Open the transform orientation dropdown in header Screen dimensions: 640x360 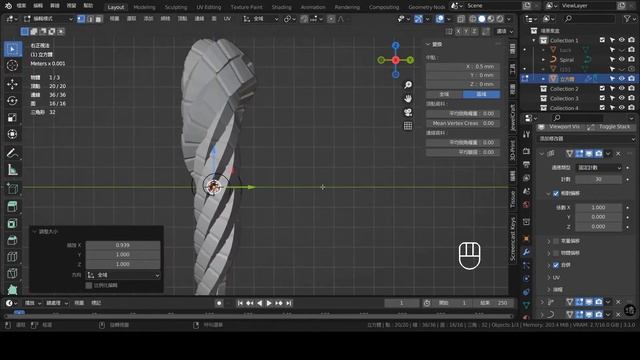pos(261,19)
